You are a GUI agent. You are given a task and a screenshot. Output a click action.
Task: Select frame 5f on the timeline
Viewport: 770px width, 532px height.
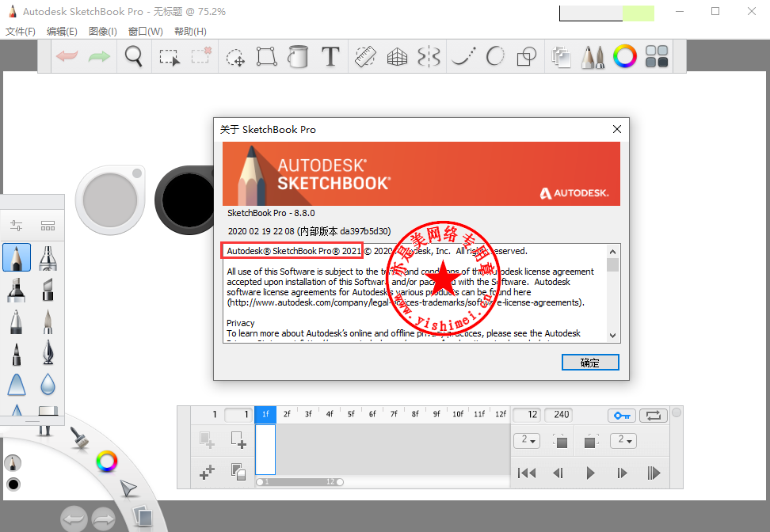(x=351, y=414)
